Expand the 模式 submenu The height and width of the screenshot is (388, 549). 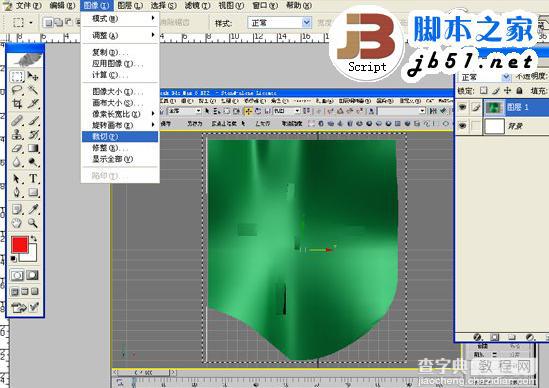pyautogui.click(x=120, y=19)
